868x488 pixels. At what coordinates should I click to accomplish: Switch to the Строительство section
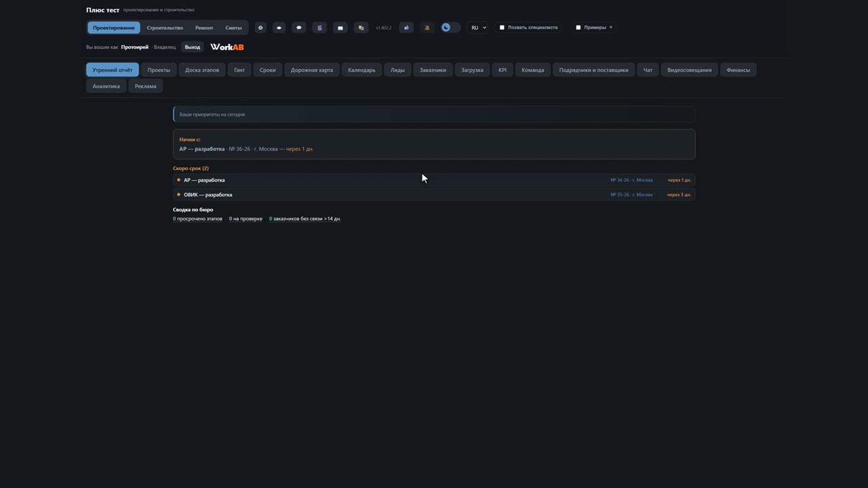165,28
